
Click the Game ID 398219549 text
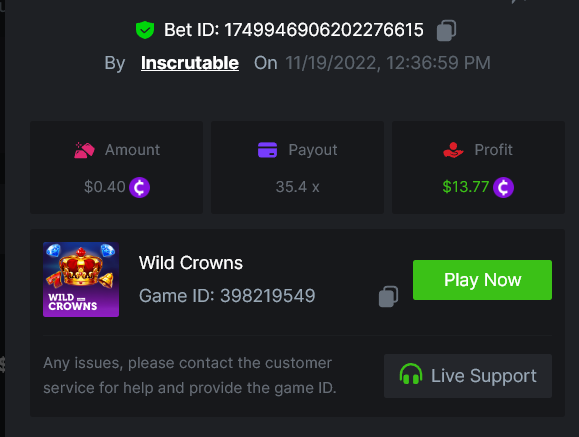tap(227, 296)
